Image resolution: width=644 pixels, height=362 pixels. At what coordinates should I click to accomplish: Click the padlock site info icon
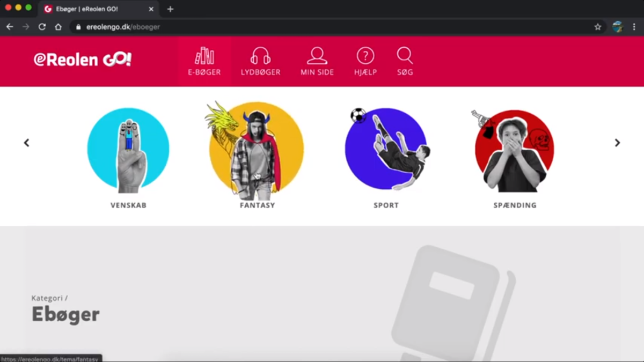tap(78, 27)
